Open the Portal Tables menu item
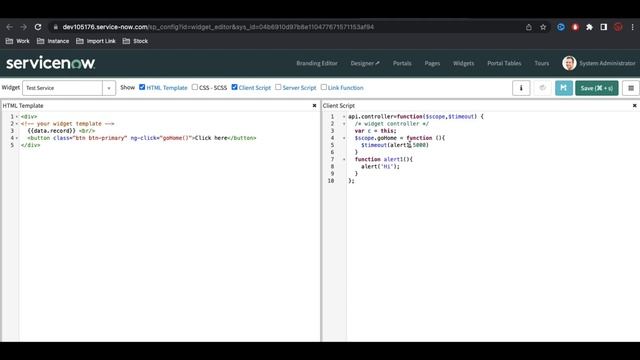The image size is (640, 360). (504, 63)
